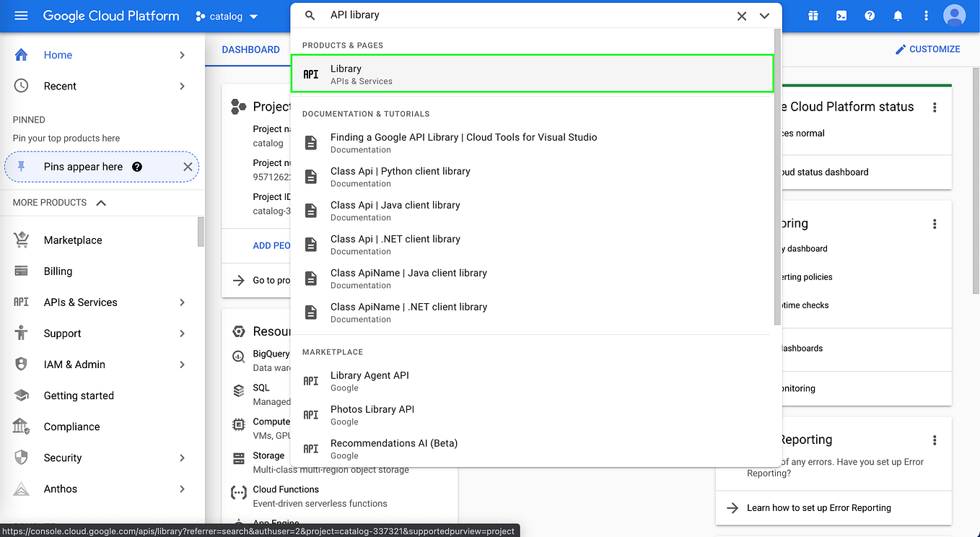Click the Customize button
Viewport: 980px width, 537px height.
(x=929, y=49)
